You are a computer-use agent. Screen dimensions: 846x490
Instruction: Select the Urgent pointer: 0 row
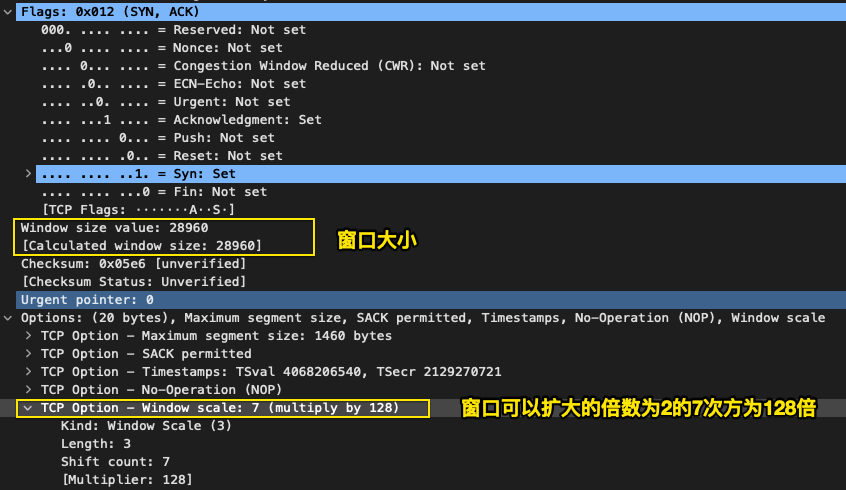click(x=431, y=300)
